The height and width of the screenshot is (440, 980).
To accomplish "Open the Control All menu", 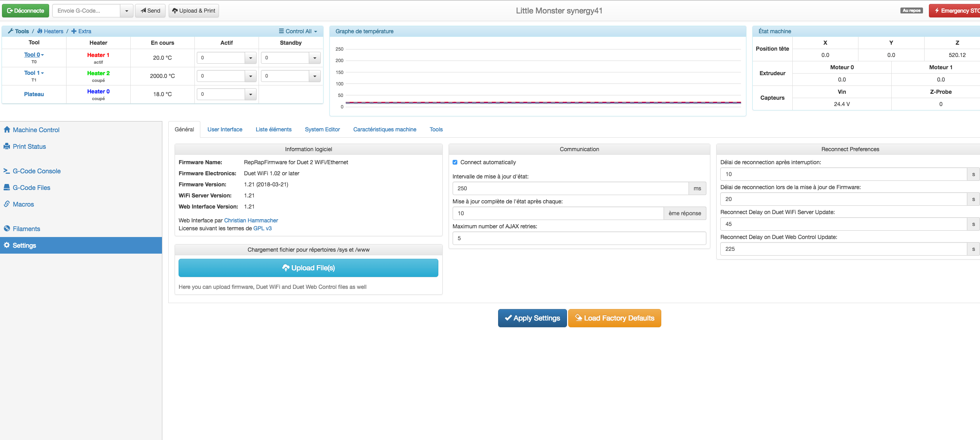I will tap(298, 31).
